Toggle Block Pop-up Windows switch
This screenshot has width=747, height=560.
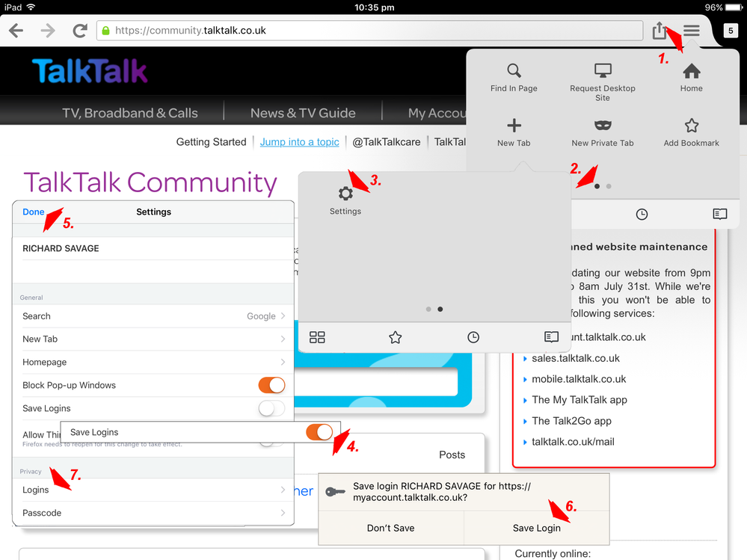(x=271, y=385)
